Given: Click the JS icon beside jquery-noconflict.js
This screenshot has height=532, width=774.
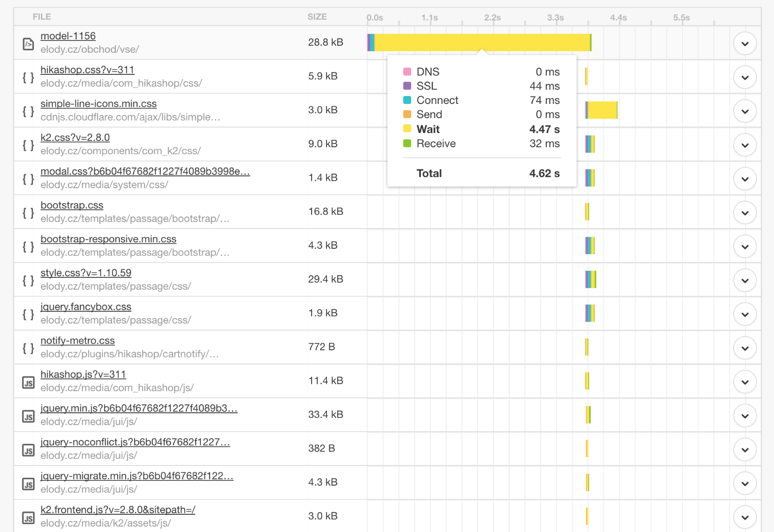Looking at the screenshot, I should (29, 450).
